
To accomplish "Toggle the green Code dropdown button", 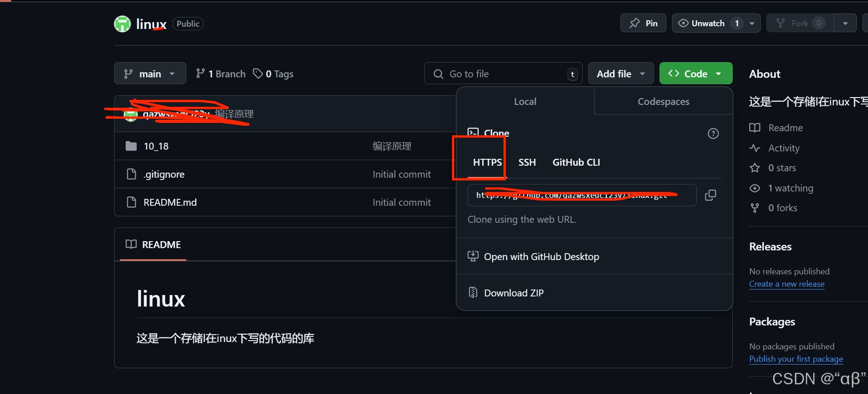I will [x=695, y=74].
